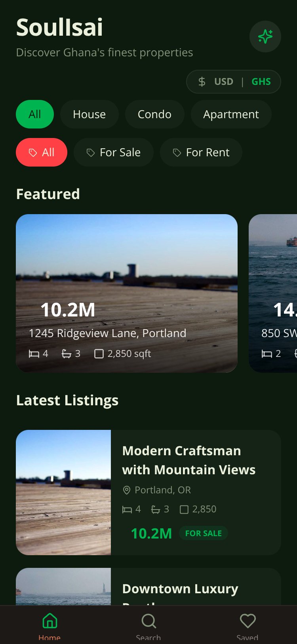
Task: Click Discover Ghana's finest properties tagline
Action: [x=105, y=52]
